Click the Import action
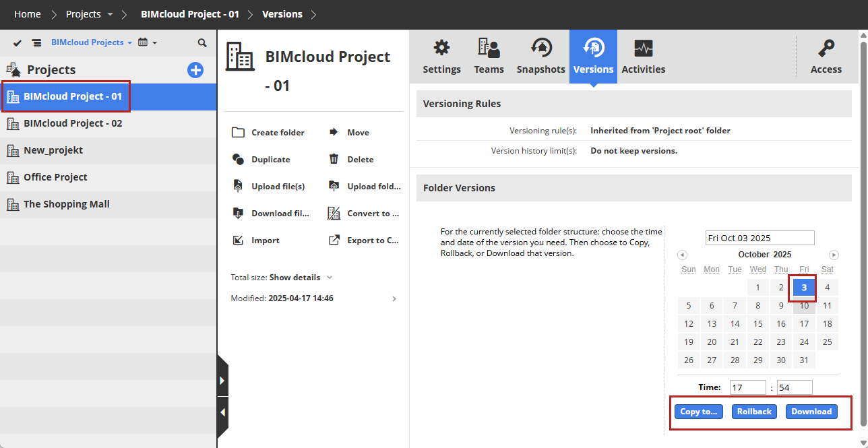The width and height of the screenshot is (868, 448). coord(255,241)
